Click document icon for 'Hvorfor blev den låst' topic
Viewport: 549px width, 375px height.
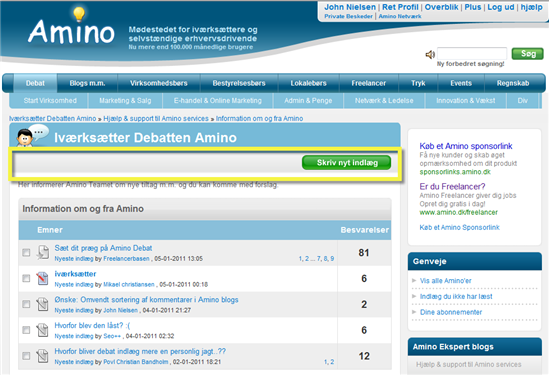pyautogui.click(x=43, y=330)
